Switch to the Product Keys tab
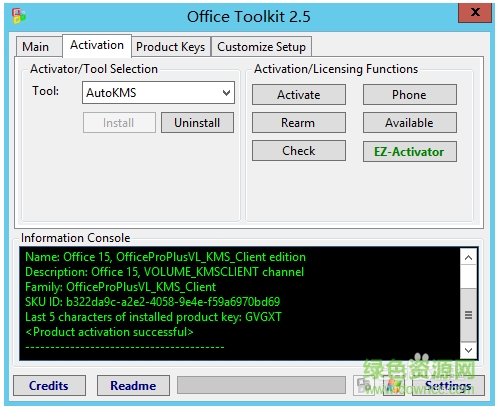 coord(171,47)
